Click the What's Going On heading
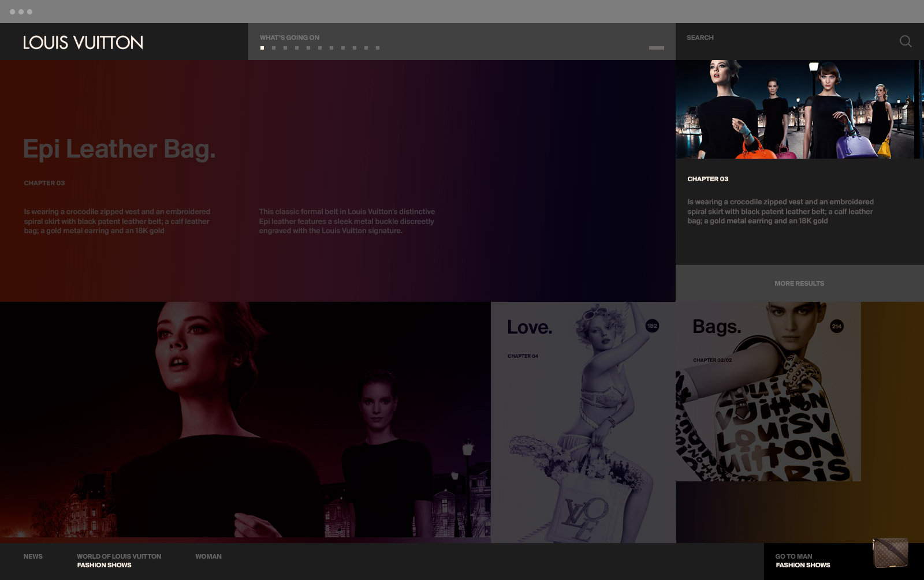The height and width of the screenshot is (580, 924). [289, 38]
